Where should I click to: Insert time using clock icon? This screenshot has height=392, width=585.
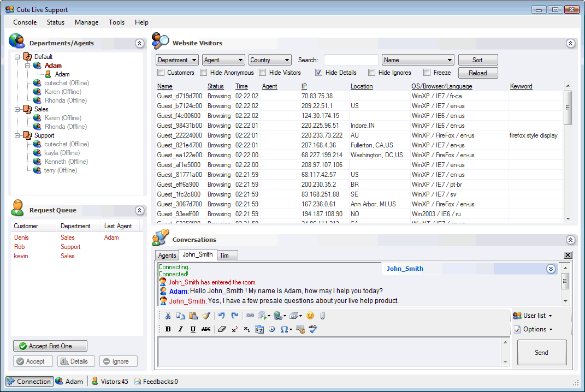[x=272, y=329]
